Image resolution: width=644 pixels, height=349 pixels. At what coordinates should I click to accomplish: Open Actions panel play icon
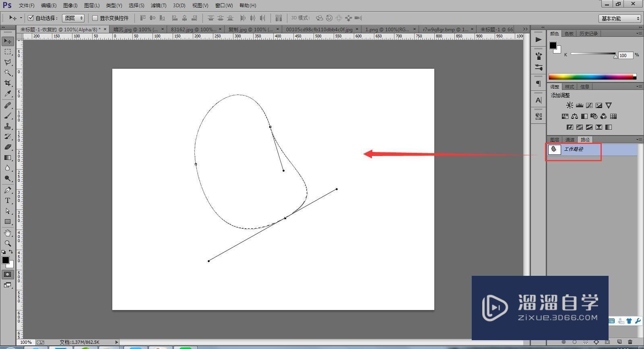coord(538,39)
